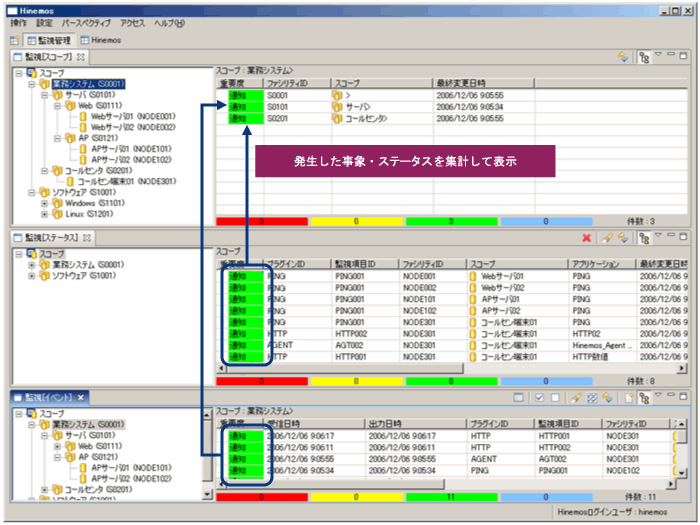Image resolution: width=700 pixels, height=525 pixels.
Task: Open the ヘルプ(H) menu
Action: click(169, 23)
